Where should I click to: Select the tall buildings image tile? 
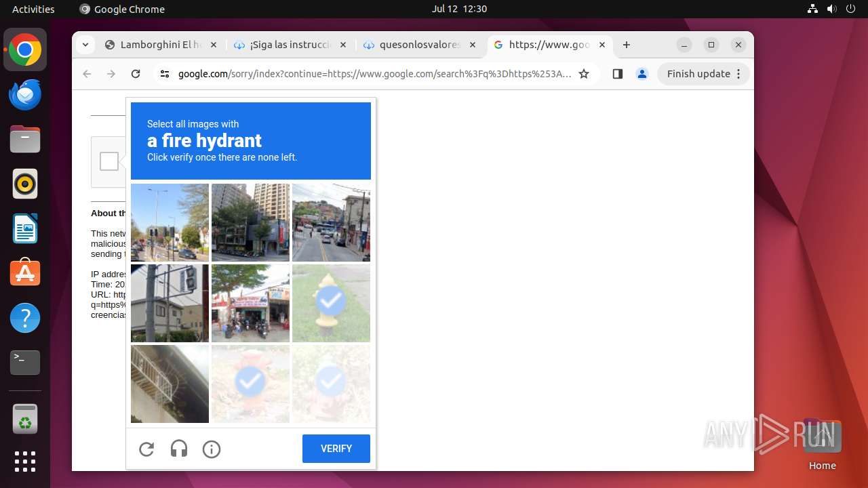pyautogui.click(x=250, y=222)
